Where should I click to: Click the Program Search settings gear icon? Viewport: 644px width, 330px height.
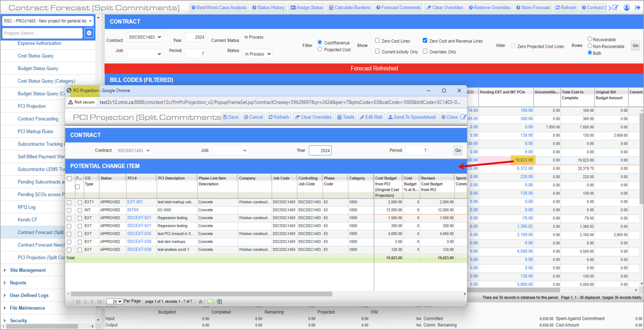[89, 33]
